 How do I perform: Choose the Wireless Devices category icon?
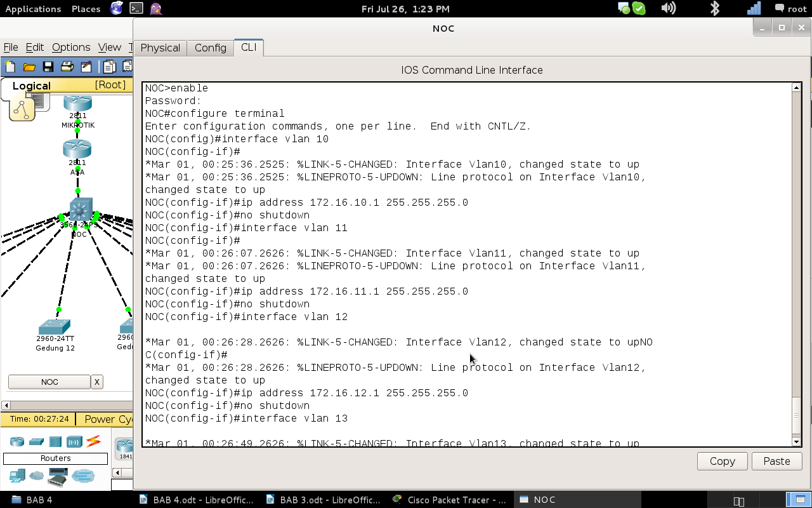[74, 441]
